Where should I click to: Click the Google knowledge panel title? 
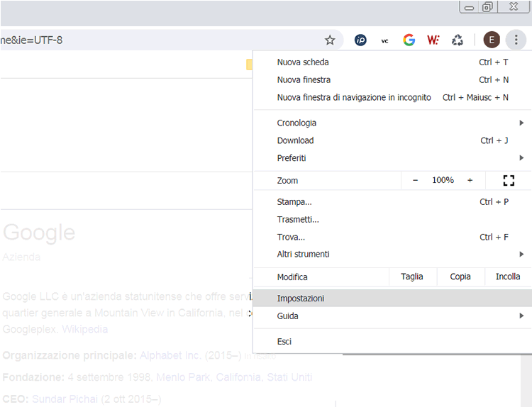pos(39,233)
